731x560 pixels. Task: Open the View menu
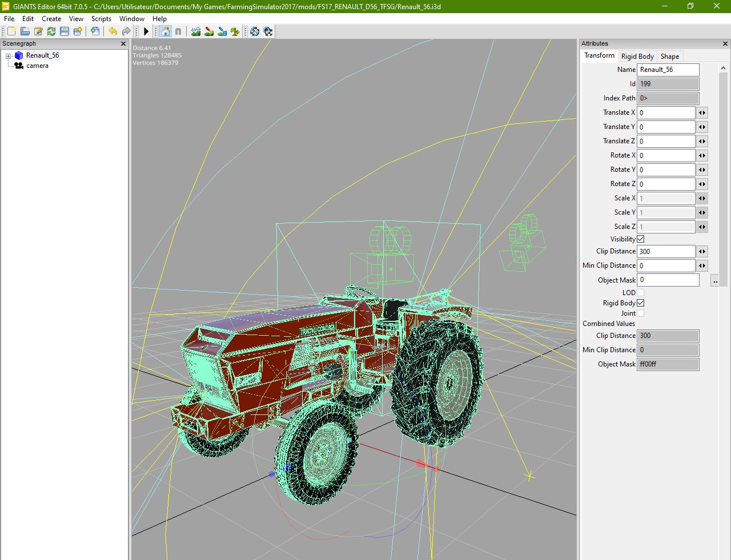point(76,19)
